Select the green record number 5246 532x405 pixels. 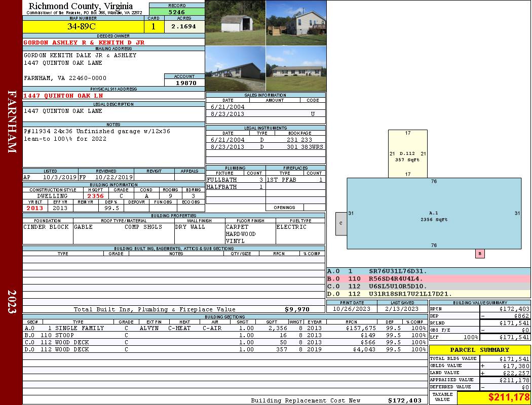click(177, 12)
